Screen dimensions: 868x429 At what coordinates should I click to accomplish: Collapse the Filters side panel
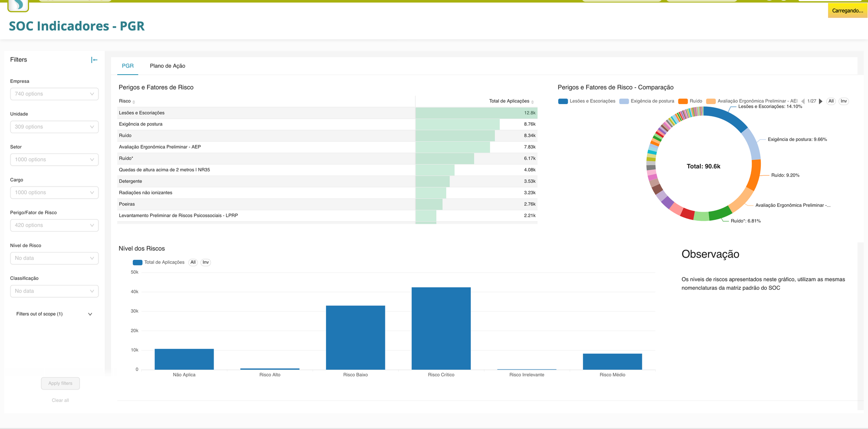click(94, 60)
